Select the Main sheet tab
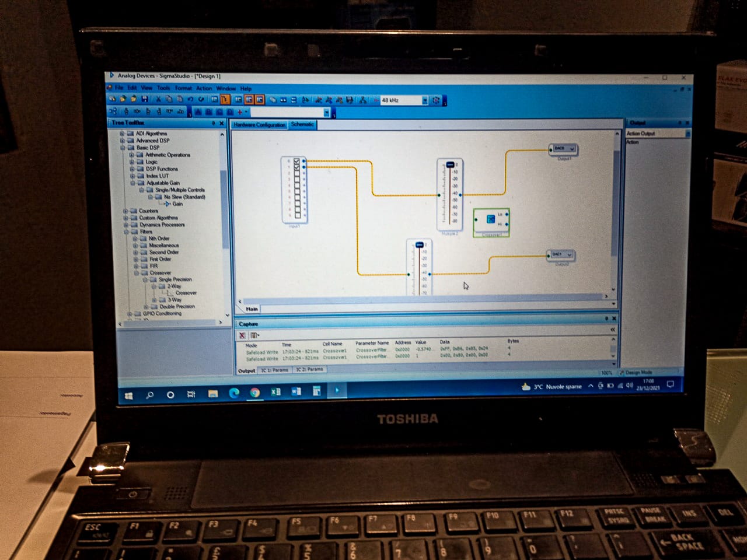 click(x=252, y=309)
